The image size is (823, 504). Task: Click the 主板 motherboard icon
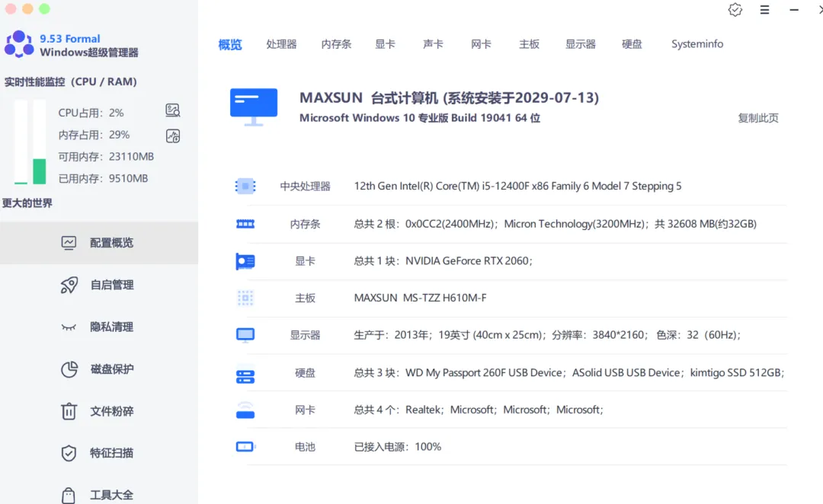pyautogui.click(x=245, y=298)
